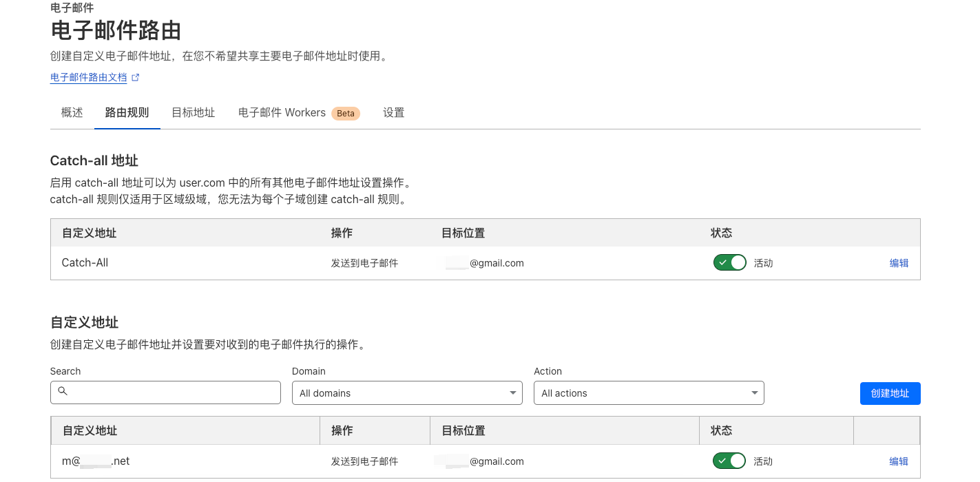Click the 自定义地址 column header in lower table
The image size is (980, 482).
(90, 431)
